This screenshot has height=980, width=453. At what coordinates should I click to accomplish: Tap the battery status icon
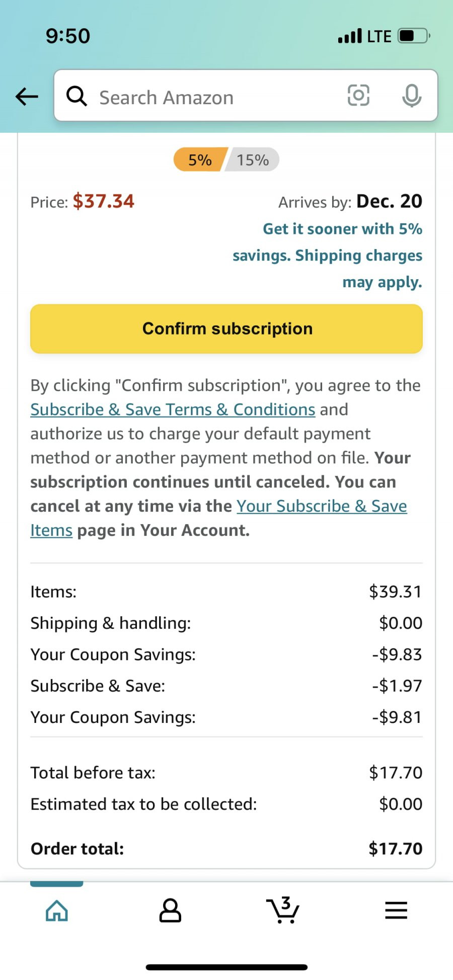tap(414, 36)
